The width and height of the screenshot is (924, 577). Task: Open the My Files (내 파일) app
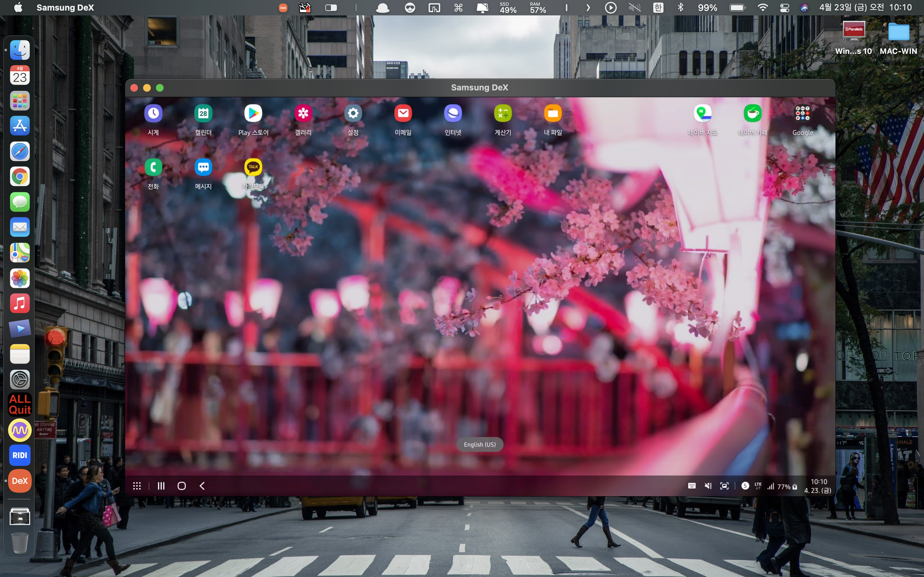pyautogui.click(x=553, y=113)
